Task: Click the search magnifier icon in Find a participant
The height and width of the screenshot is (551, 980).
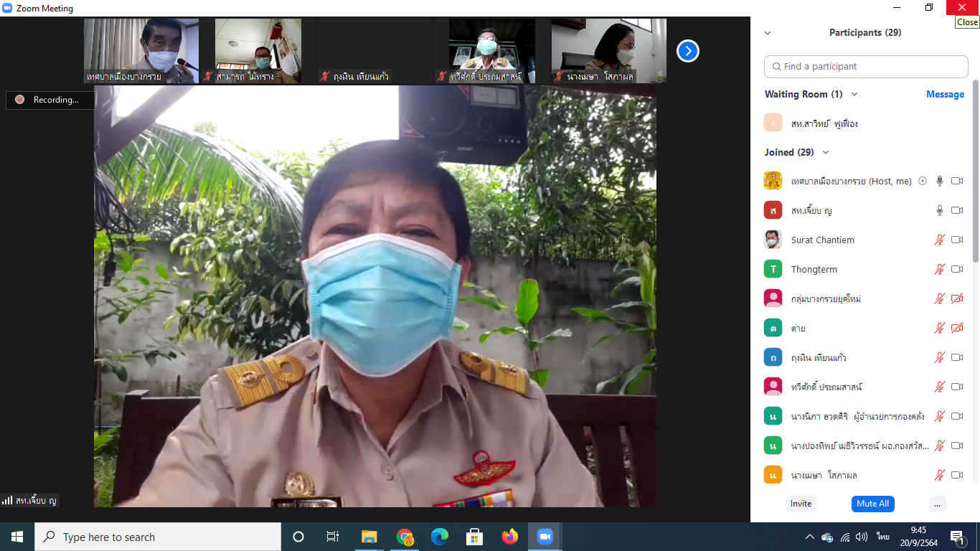Action: (776, 67)
